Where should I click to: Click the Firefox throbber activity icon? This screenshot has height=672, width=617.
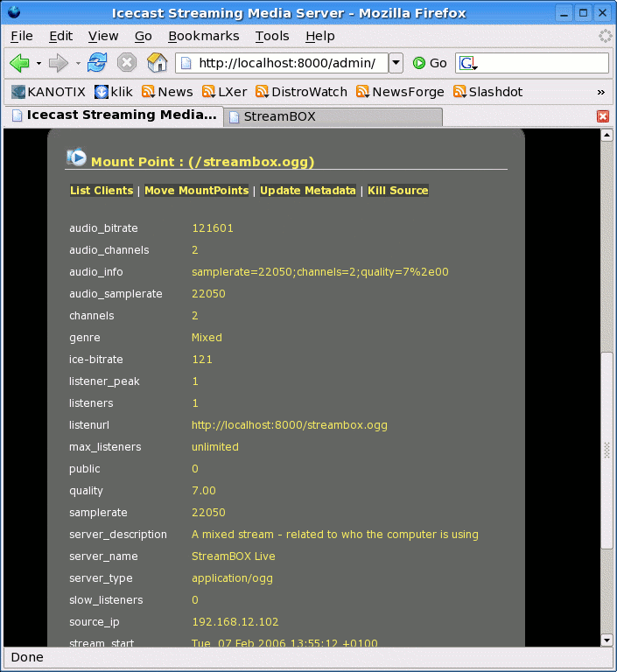(605, 36)
